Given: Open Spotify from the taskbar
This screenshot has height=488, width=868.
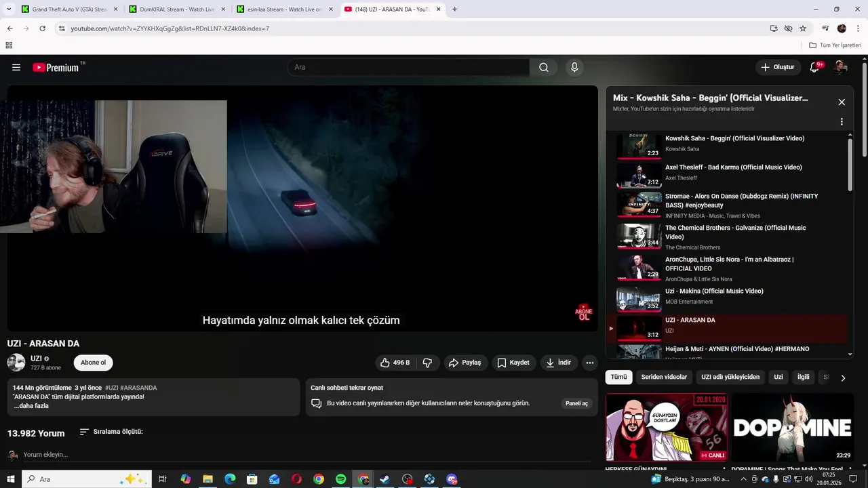Looking at the screenshot, I should [341, 479].
